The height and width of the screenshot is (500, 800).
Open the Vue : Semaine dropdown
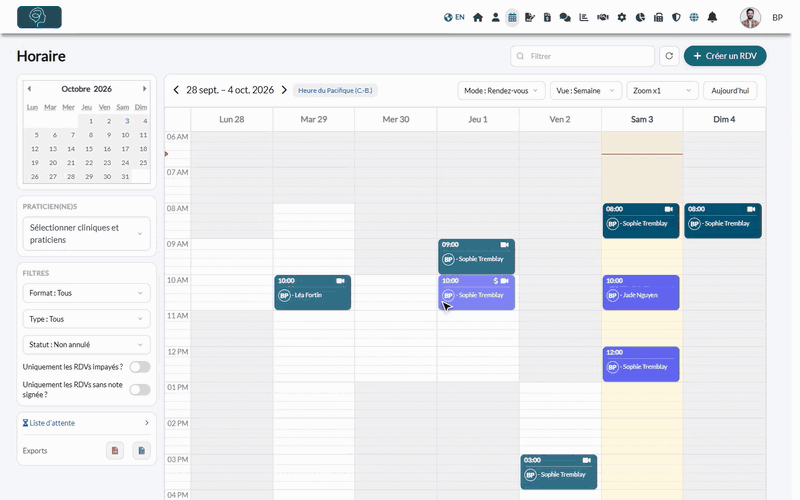(586, 91)
